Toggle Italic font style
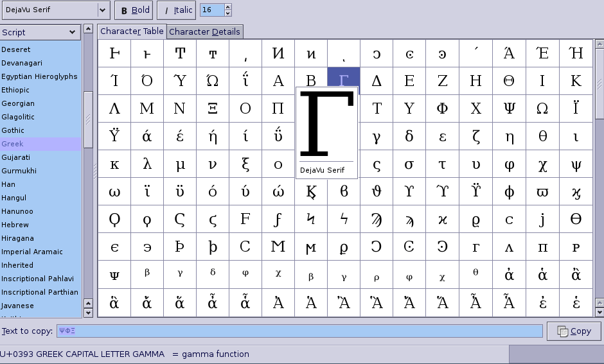 click(176, 10)
